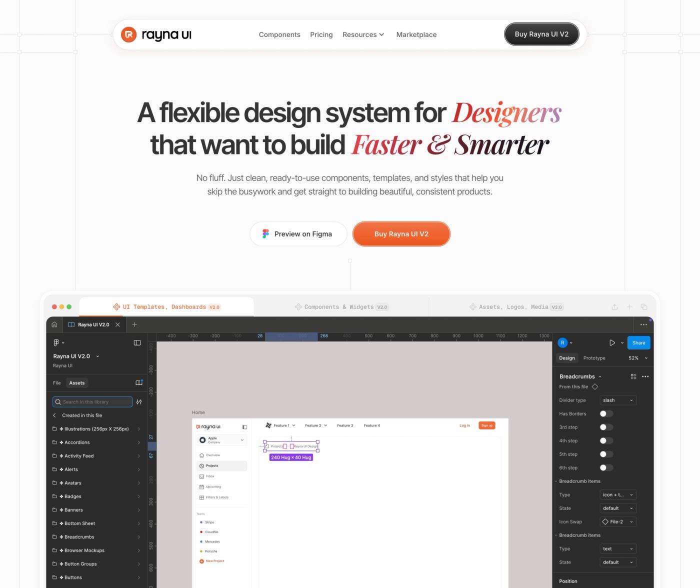Open the library book icon beside Assets
This screenshot has width=700, height=588.
pyautogui.click(x=139, y=382)
